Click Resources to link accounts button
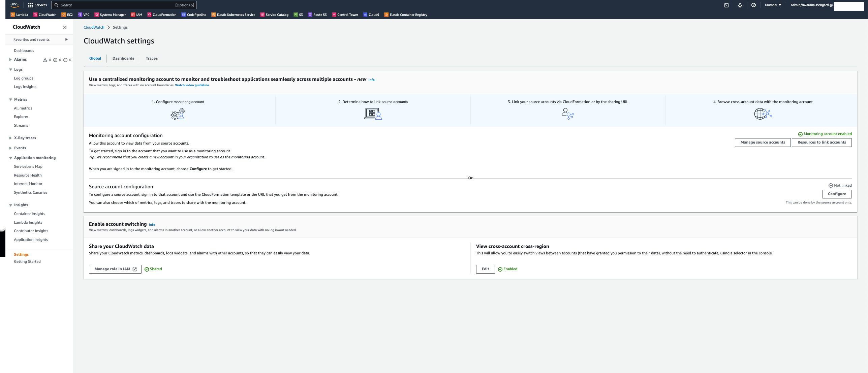The image size is (868, 373). point(821,142)
